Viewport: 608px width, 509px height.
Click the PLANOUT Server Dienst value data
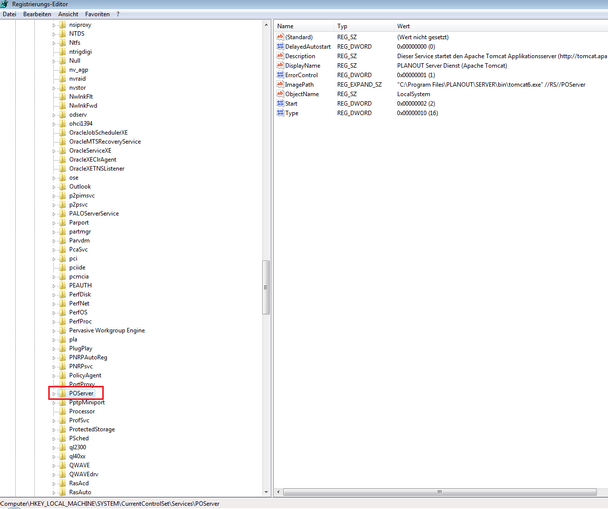[x=452, y=66]
